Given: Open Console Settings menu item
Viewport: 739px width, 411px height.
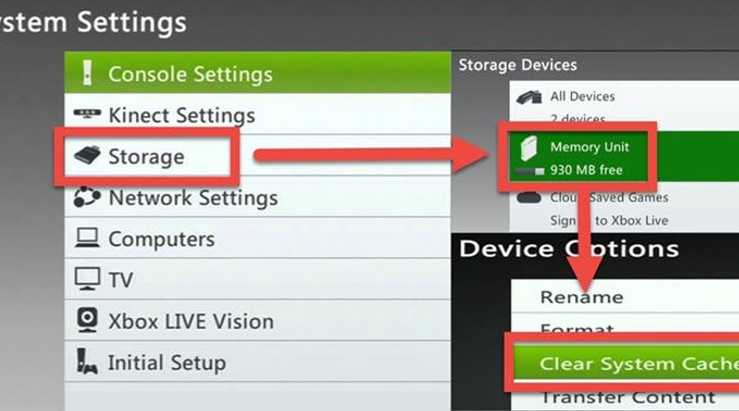Looking at the screenshot, I should pos(190,74).
